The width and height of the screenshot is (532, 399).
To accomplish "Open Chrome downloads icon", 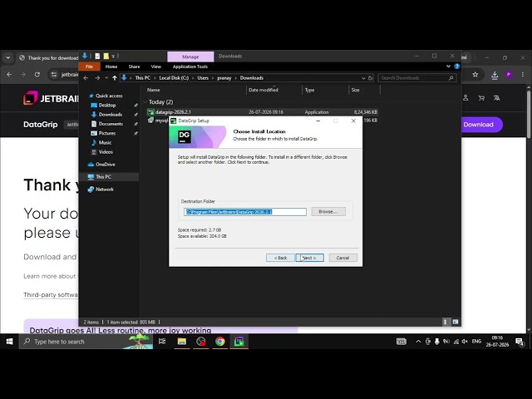I will click(495, 75).
